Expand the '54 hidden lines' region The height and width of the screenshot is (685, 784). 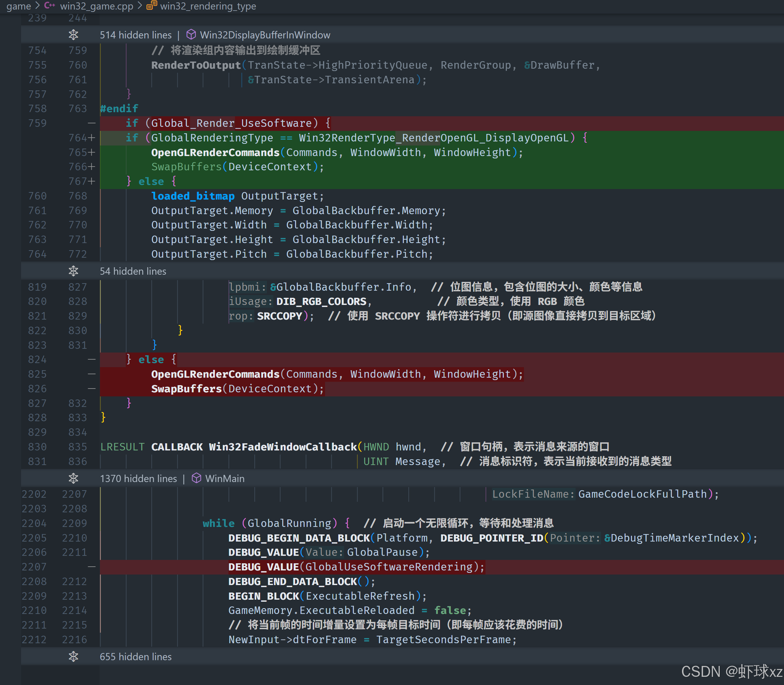click(133, 271)
